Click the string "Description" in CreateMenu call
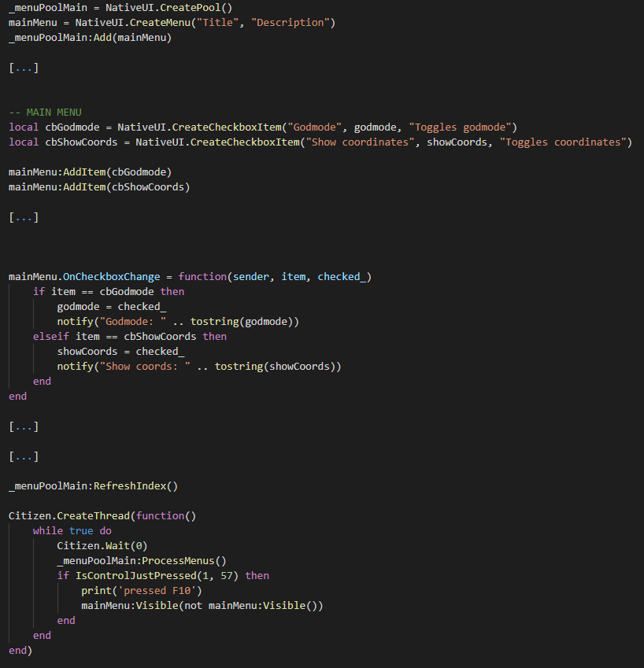Image resolution: width=644 pixels, height=668 pixels. (x=291, y=23)
